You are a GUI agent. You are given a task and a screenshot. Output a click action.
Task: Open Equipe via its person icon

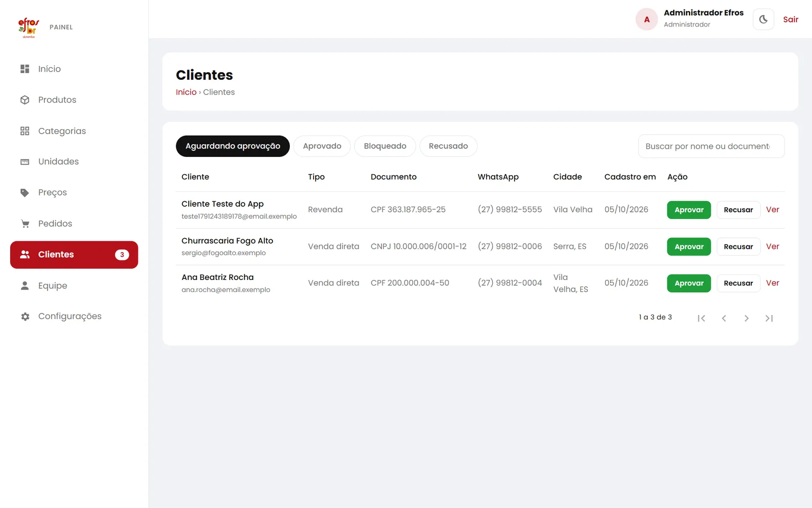(x=25, y=285)
